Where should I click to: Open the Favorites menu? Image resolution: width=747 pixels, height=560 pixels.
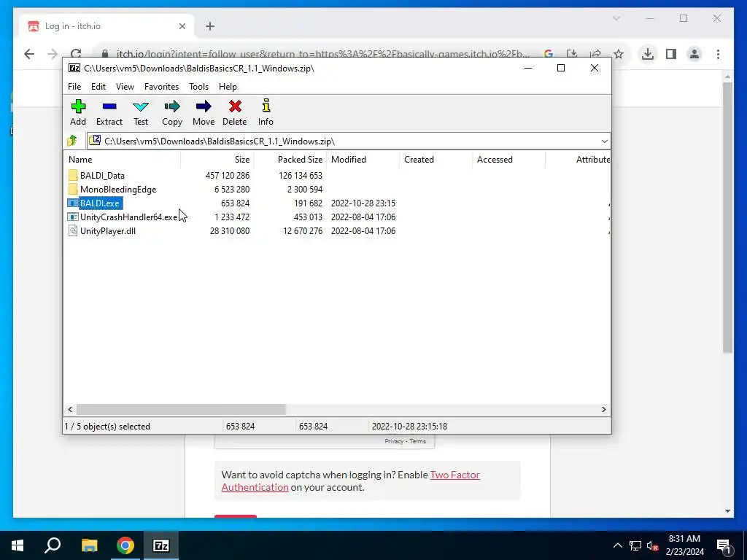tap(161, 87)
